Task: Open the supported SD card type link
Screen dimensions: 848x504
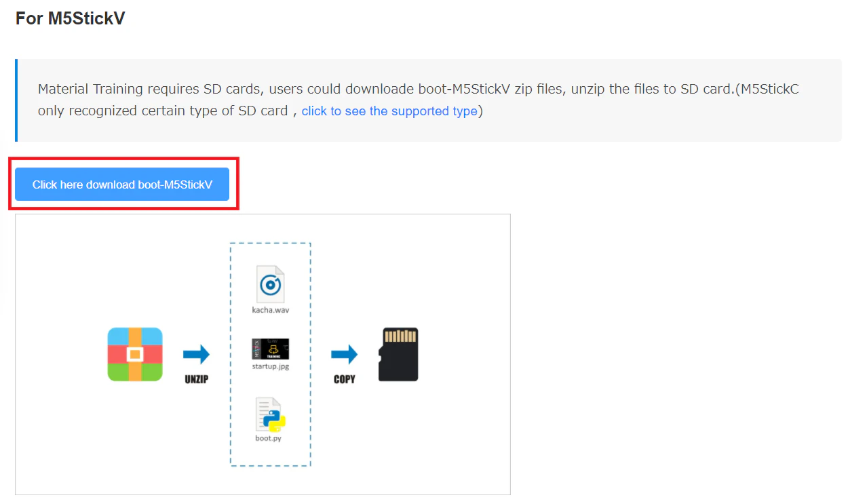Action: click(389, 111)
